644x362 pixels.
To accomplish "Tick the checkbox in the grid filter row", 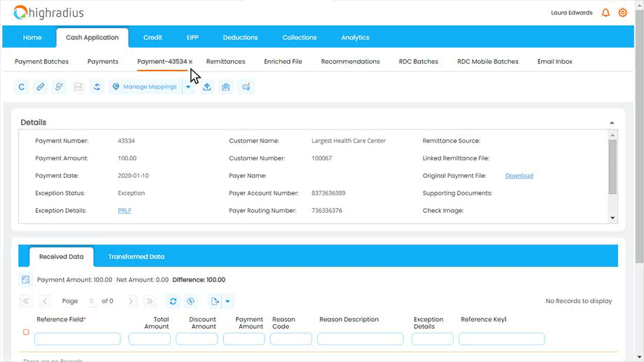I will coord(26,332).
